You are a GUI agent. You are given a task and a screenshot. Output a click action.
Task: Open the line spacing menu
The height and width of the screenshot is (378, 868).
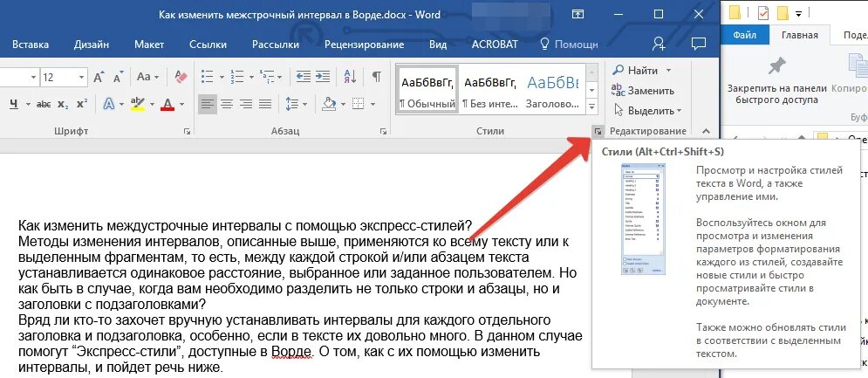click(296, 104)
